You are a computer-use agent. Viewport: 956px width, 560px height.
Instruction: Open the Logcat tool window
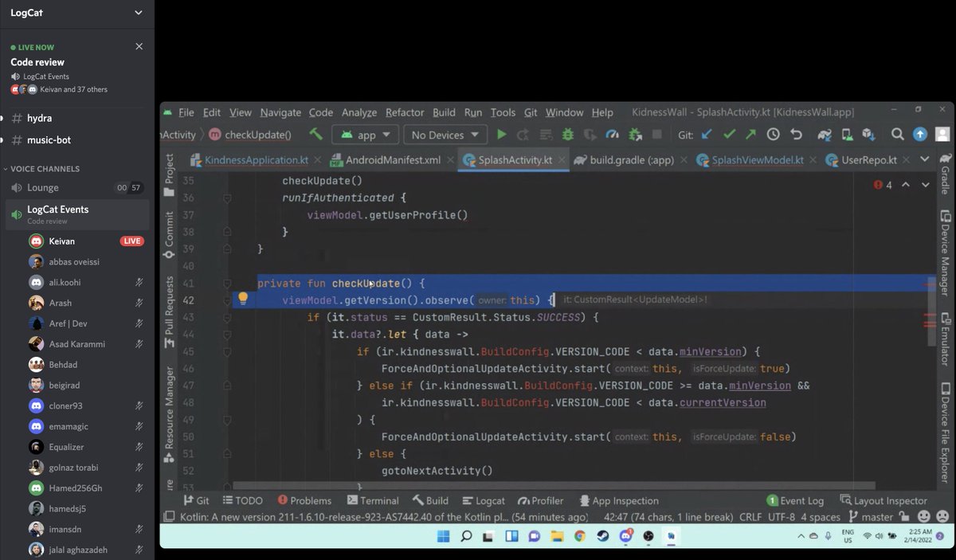pos(483,500)
